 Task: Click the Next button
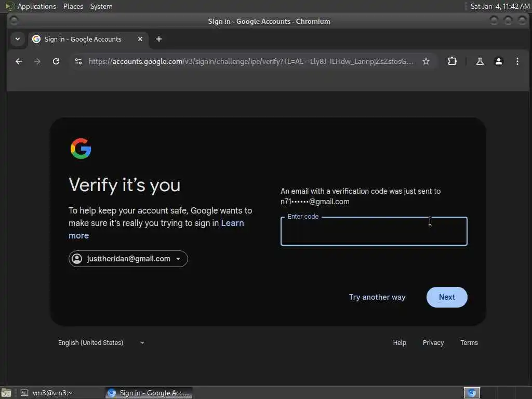click(447, 297)
